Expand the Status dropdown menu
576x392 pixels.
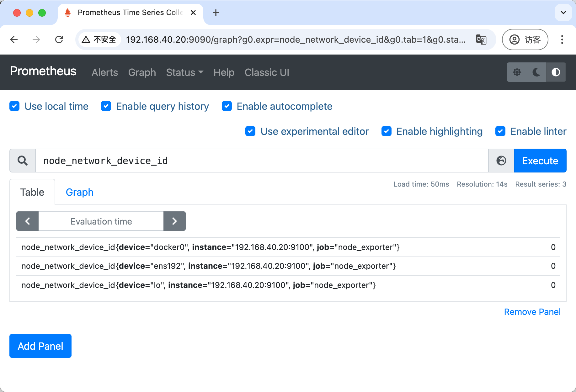[184, 72]
